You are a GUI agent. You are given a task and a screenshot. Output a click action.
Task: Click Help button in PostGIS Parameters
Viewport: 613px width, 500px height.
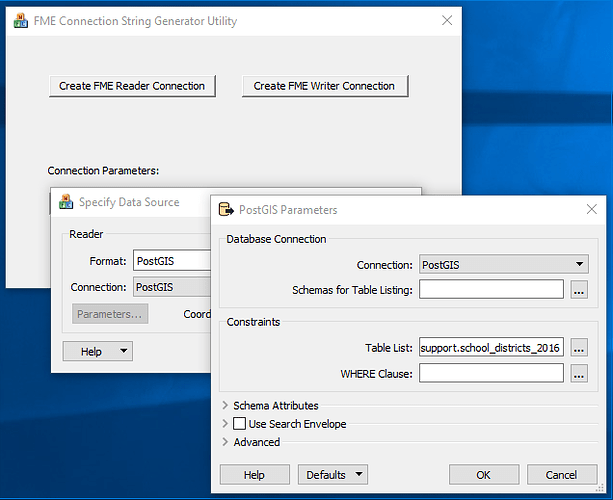point(255,475)
